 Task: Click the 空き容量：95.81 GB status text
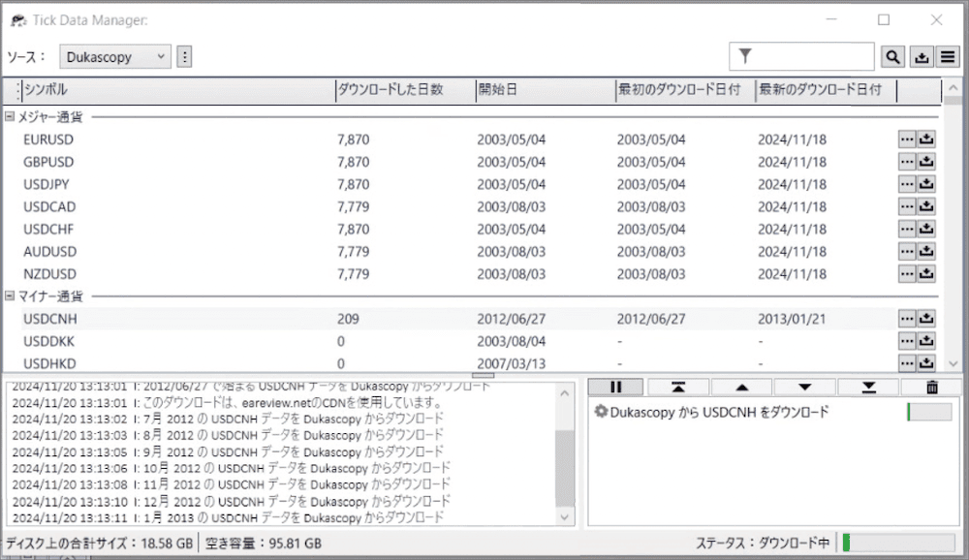tap(264, 544)
